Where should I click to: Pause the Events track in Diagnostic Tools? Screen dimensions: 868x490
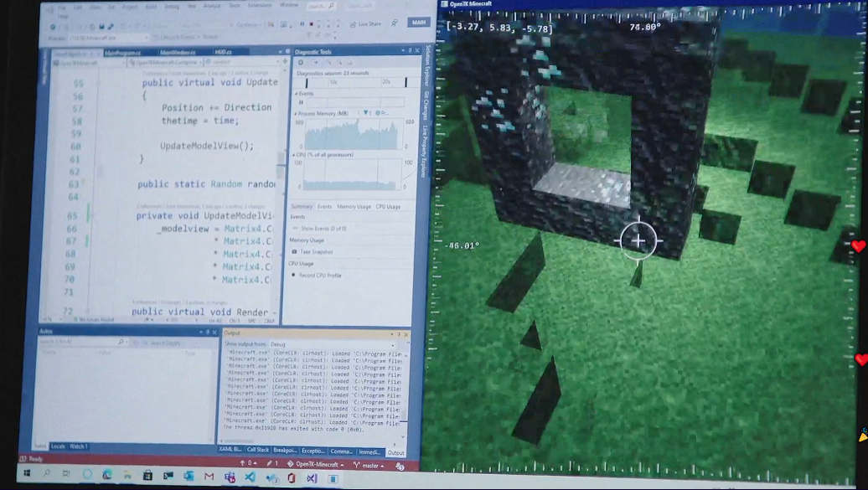pyautogui.click(x=301, y=102)
